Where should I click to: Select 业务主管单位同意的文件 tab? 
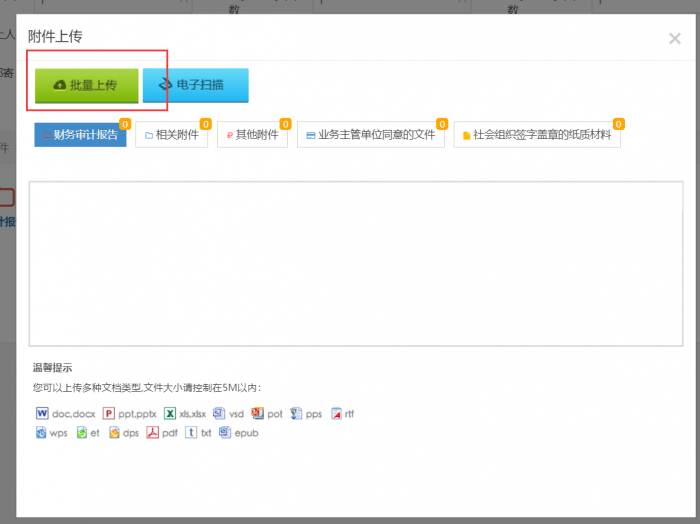[x=371, y=134]
